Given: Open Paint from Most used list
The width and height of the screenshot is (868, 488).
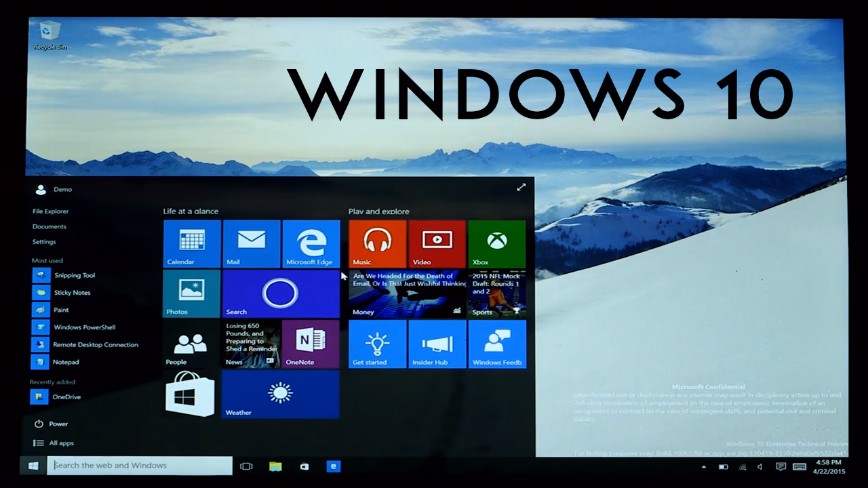Looking at the screenshot, I should pos(51,310).
